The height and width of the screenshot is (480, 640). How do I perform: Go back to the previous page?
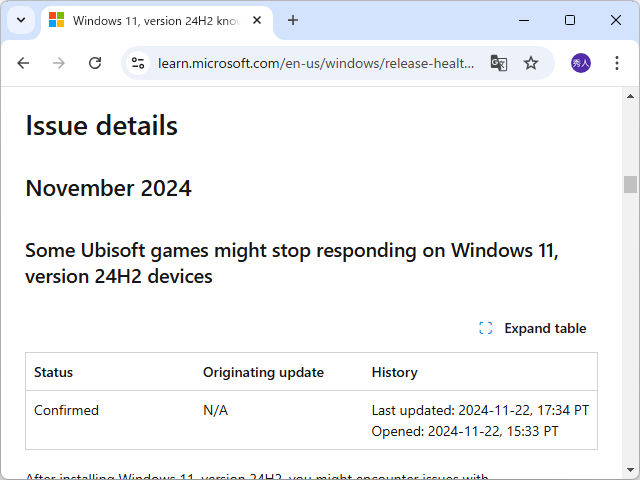[x=23, y=63]
